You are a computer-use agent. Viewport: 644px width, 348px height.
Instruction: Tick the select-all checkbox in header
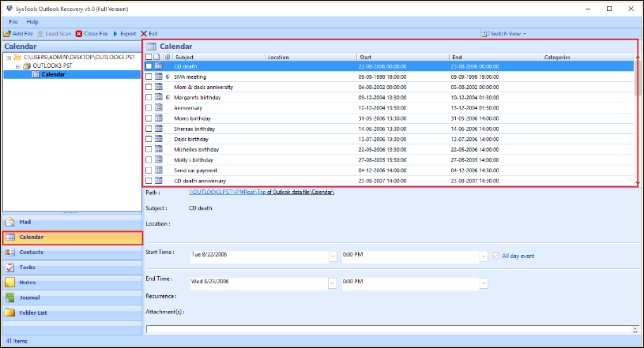pos(149,57)
